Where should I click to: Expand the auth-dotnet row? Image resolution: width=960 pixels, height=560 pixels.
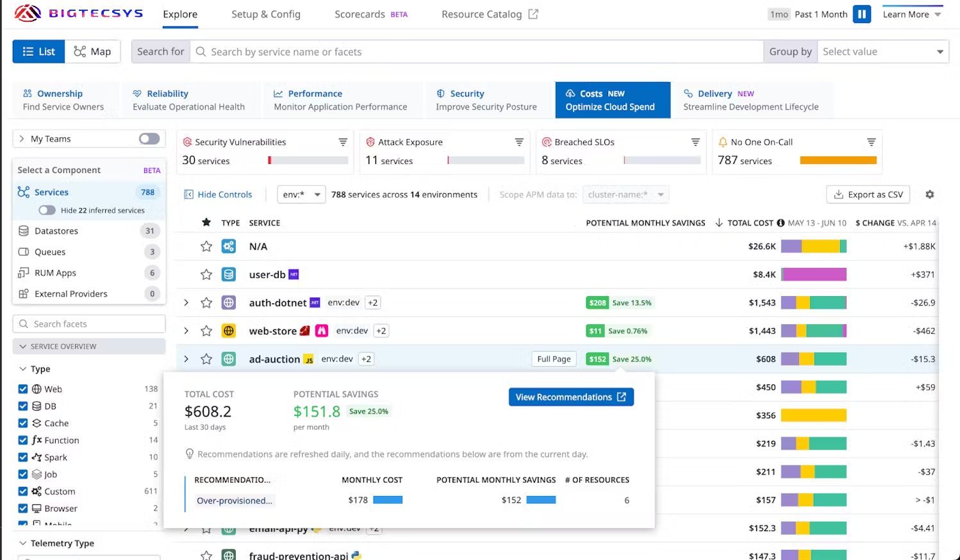pyautogui.click(x=186, y=302)
